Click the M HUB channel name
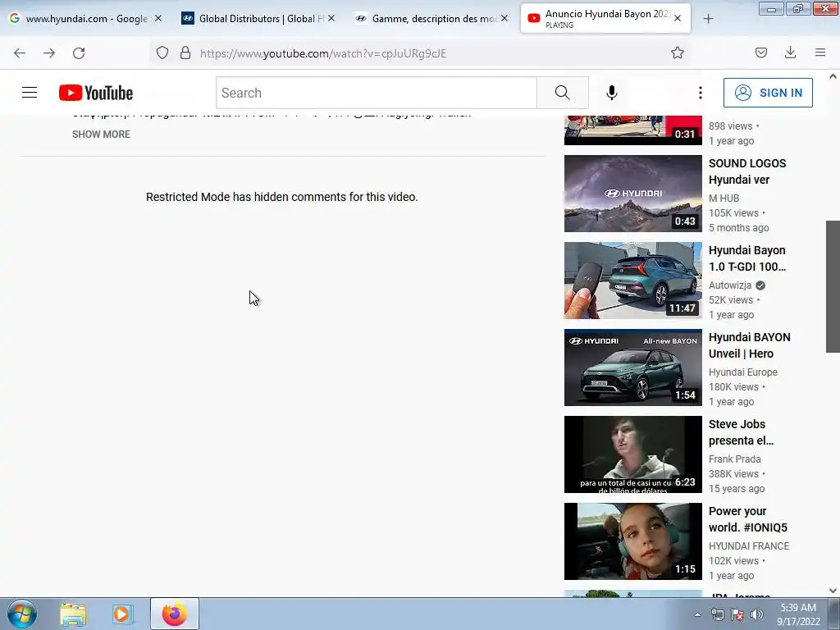The height and width of the screenshot is (630, 840). (724, 199)
